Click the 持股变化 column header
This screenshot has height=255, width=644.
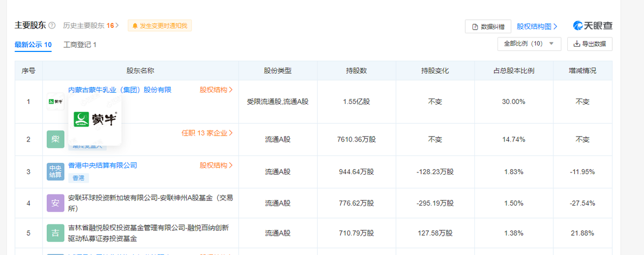435,71
